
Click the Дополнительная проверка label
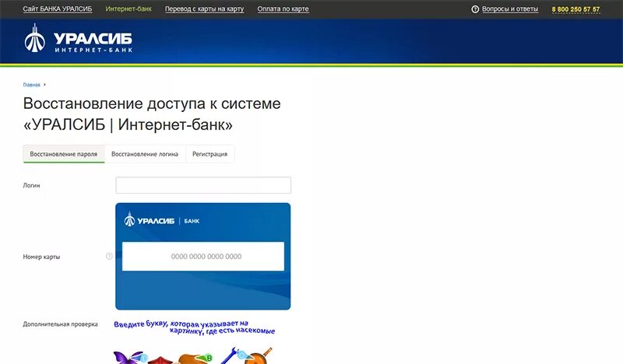point(61,324)
